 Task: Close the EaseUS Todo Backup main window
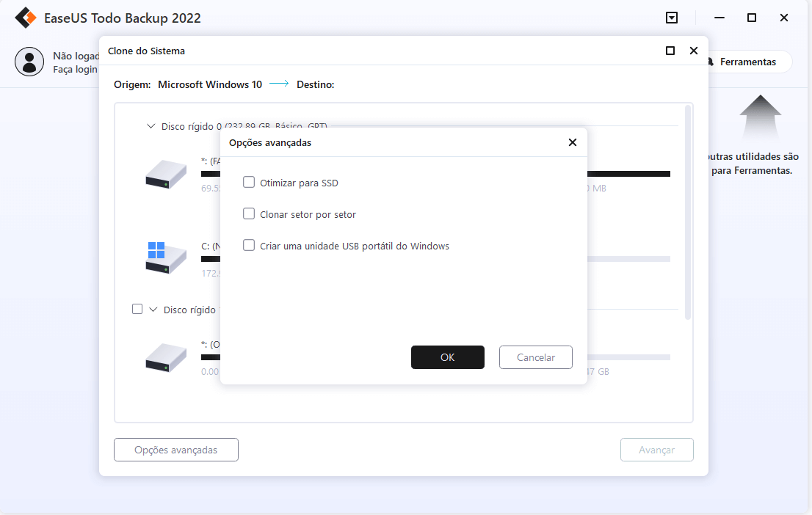click(x=784, y=18)
